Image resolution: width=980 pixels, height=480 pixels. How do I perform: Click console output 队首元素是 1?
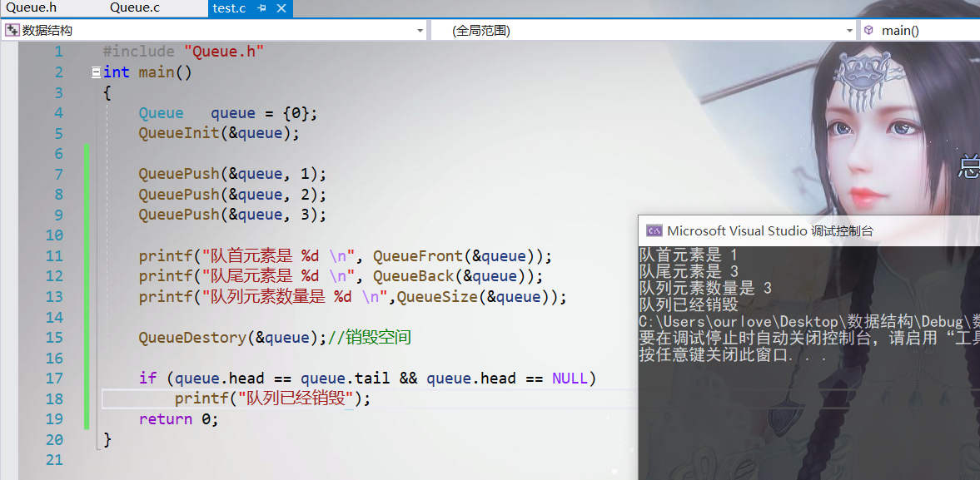689,255
